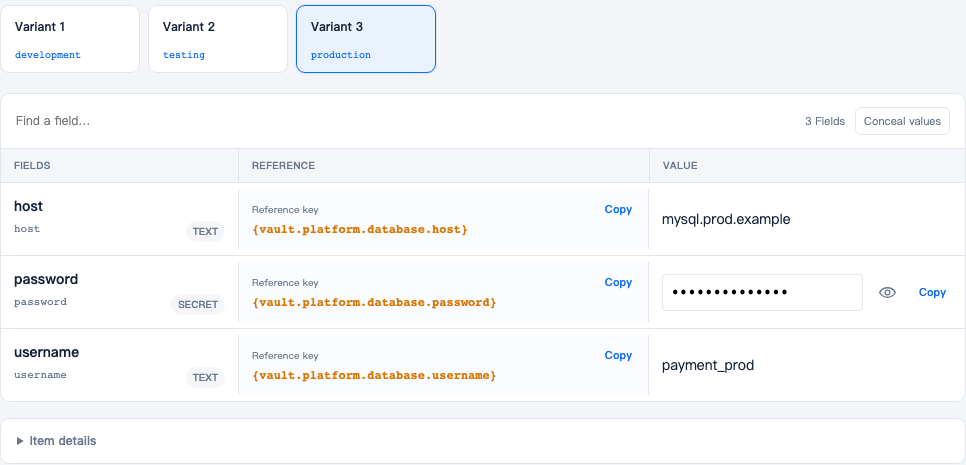The width and height of the screenshot is (966, 465).
Task: Click the SECRET type badge
Action: tap(198, 304)
